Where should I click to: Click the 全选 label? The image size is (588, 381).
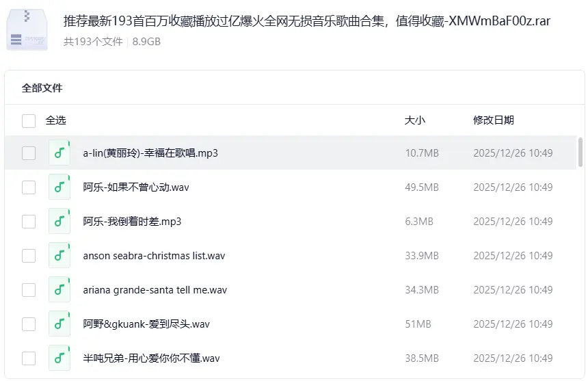click(56, 120)
